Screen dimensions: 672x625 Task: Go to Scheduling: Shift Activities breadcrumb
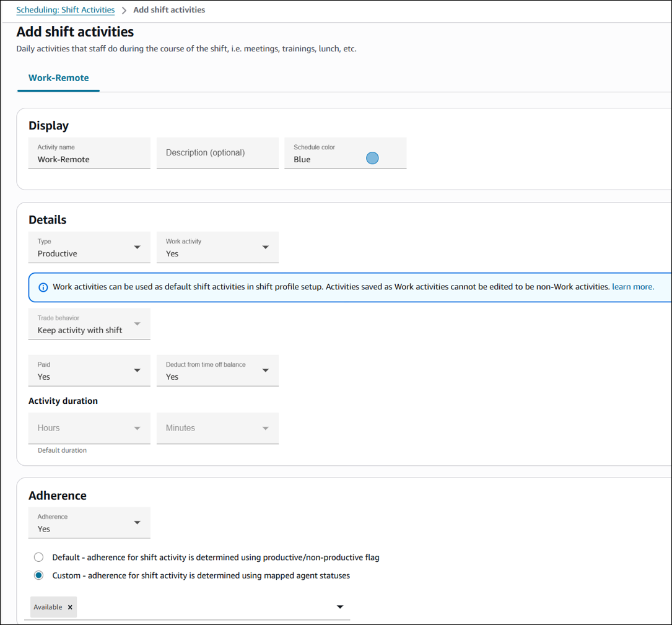pos(65,10)
